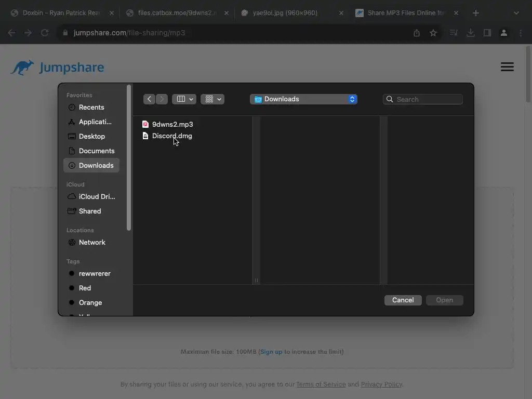Switch to Doxbin browser tab
The image size is (532, 399).
pos(61,13)
